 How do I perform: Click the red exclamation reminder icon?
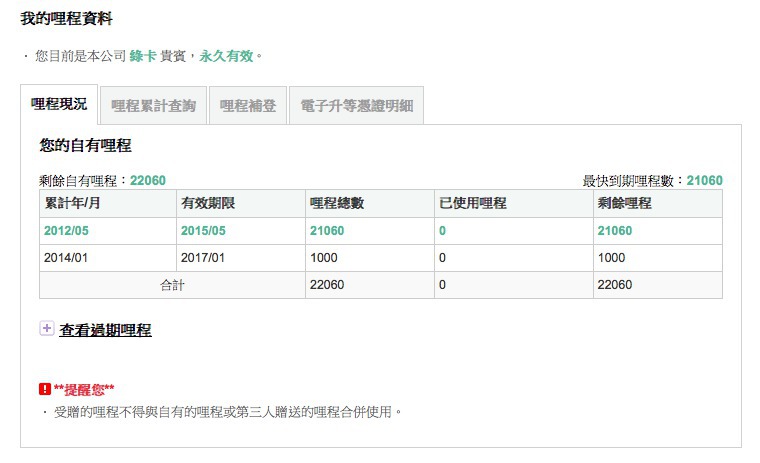pos(44,389)
